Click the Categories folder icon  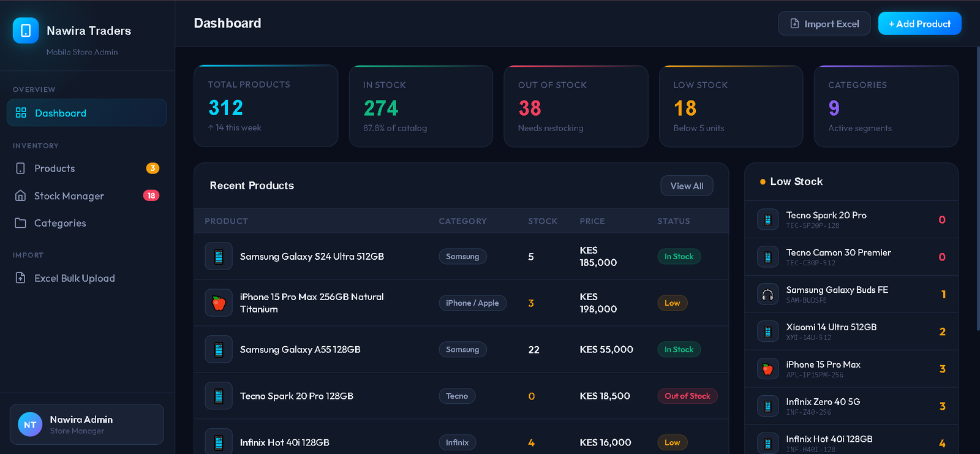(x=21, y=223)
